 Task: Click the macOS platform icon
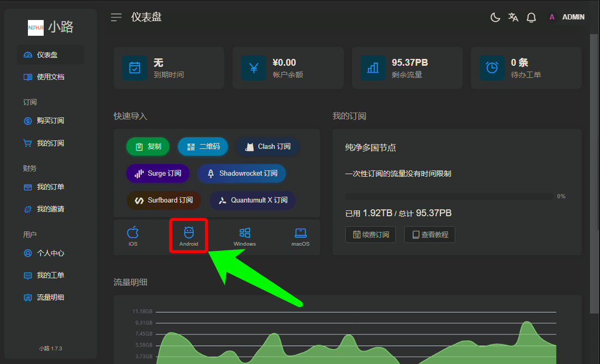click(x=301, y=236)
